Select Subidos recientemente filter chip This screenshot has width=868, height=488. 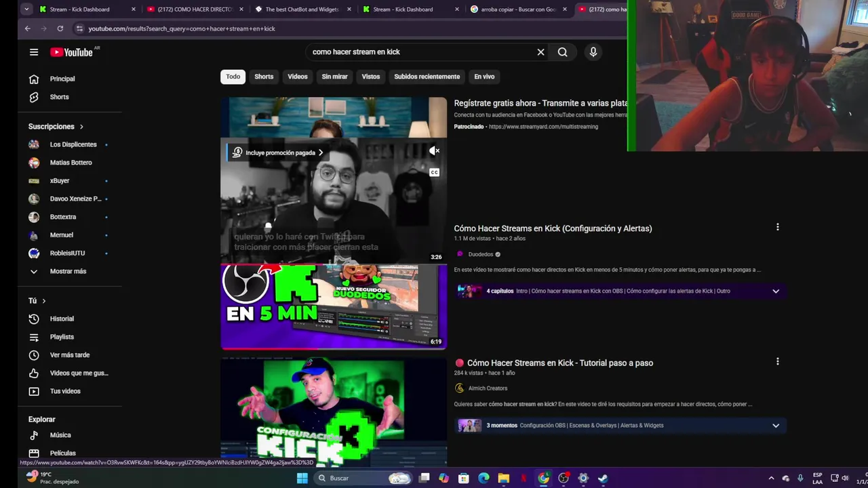tap(427, 77)
